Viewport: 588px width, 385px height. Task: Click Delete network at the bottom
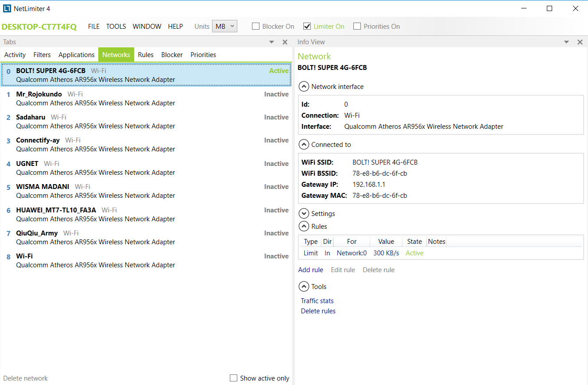click(26, 378)
